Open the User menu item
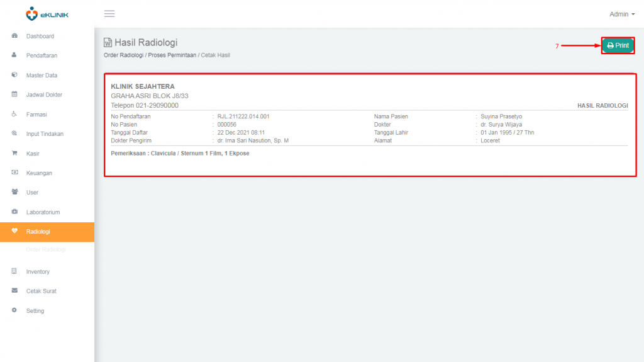 [x=32, y=193]
